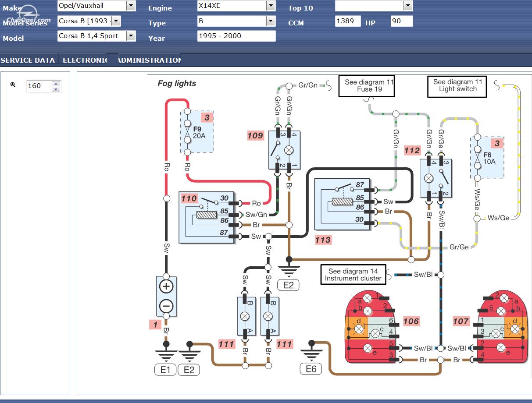Click the 'See diagram 11 Fuse 19' reference box
532x403 pixels.
tap(367, 86)
